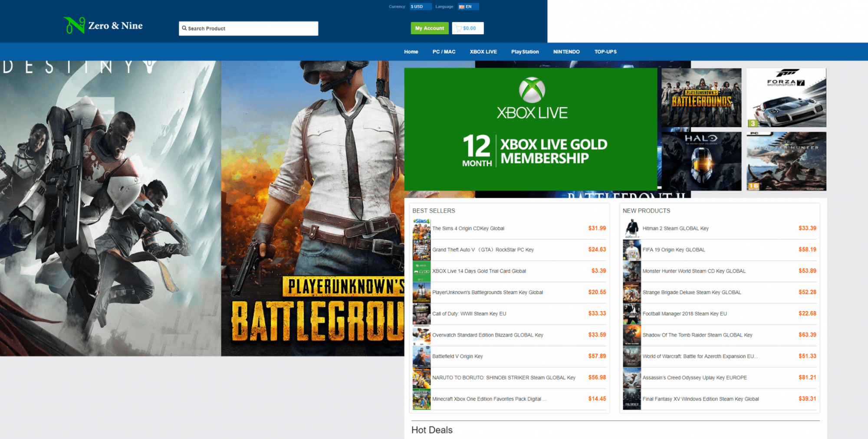Image resolution: width=868 pixels, height=439 pixels.
Task: Open the Naruto to Boruto thumbnail
Action: tap(421, 377)
